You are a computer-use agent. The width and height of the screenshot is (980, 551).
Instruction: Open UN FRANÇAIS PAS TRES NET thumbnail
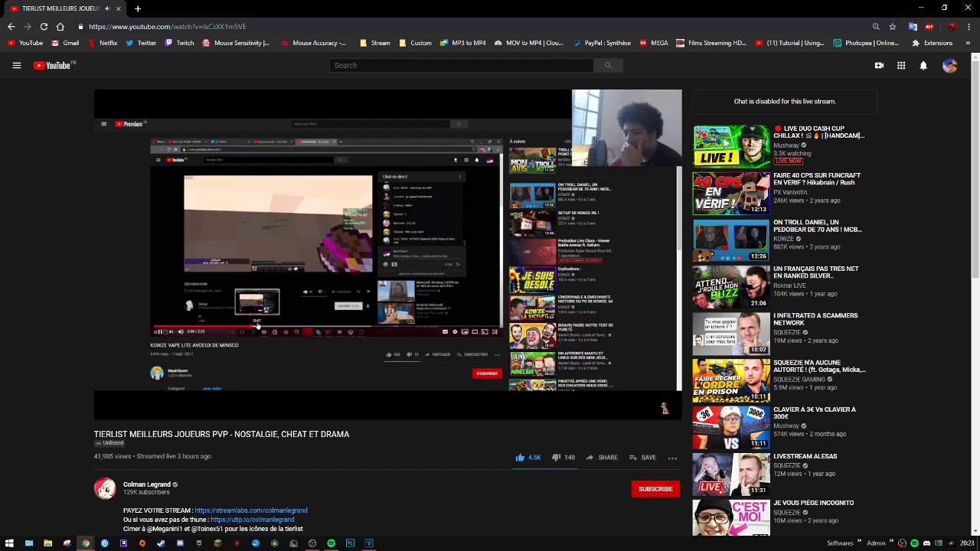[x=731, y=287]
